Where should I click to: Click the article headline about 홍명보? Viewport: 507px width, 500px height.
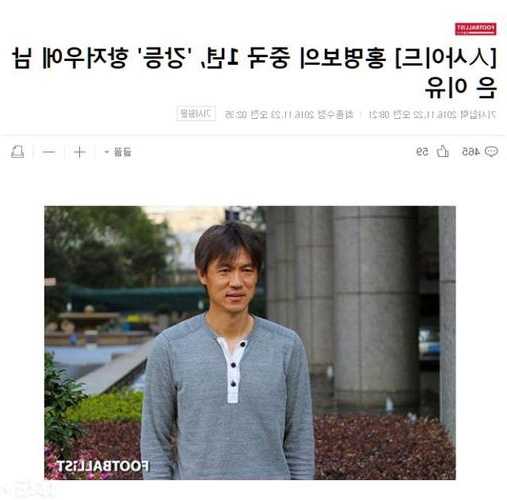(254, 72)
